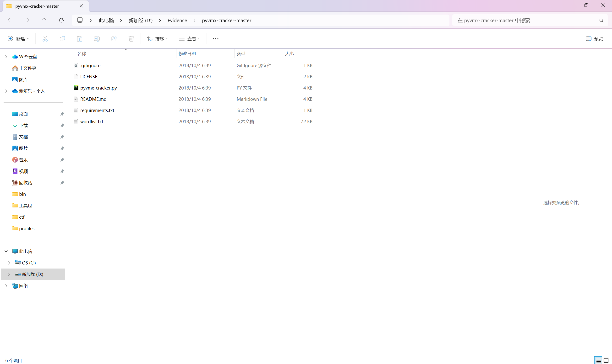
Task: Click the Evidence breadcrumb in address bar
Action: pos(177,20)
